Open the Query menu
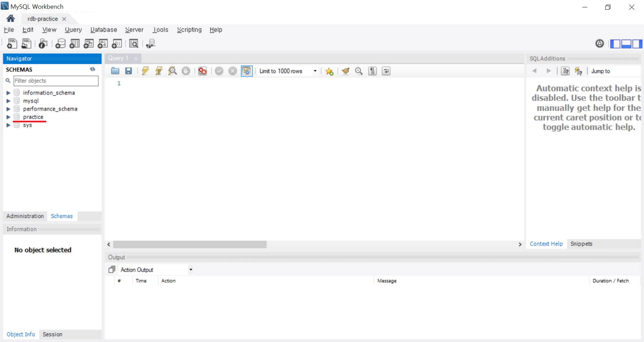Viewport: 644px width, 342px height. pos(73,30)
